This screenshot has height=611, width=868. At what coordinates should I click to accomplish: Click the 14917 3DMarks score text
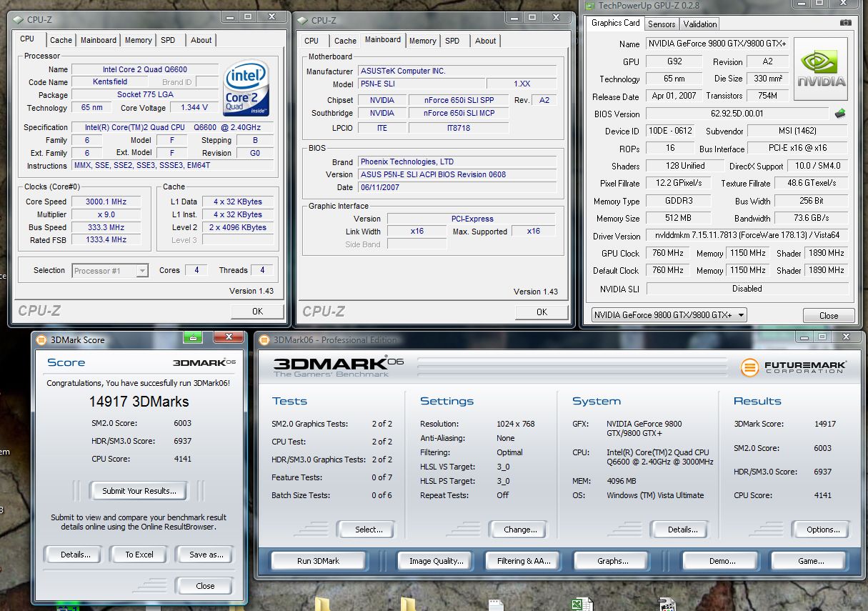[140, 402]
